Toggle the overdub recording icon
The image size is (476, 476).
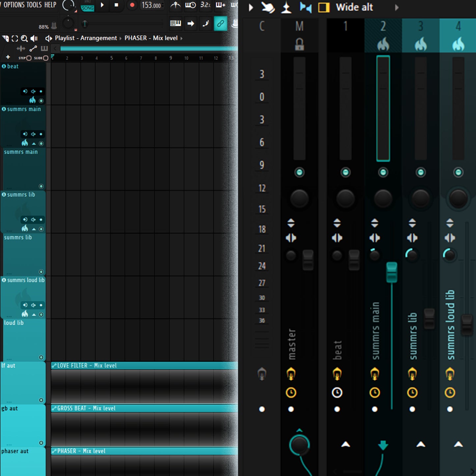click(220, 5)
